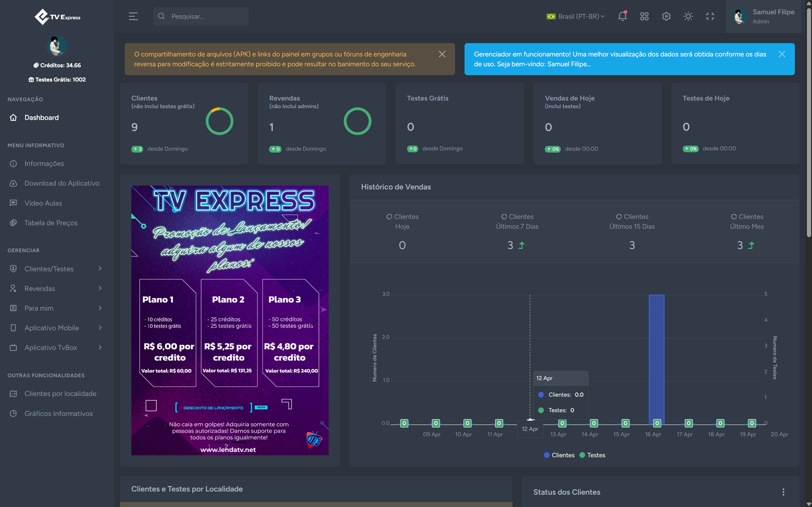Open the Samuel Filipe Admin profile menu

coord(764,16)
